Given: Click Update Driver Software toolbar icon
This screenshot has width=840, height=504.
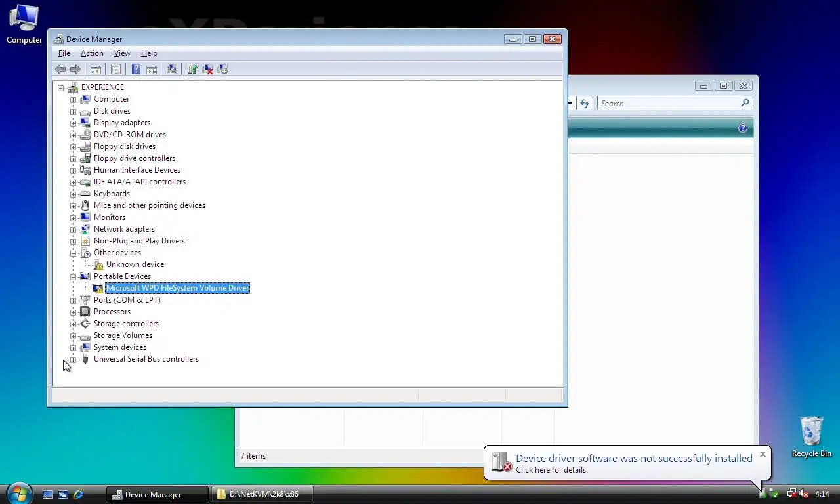Looking at the screenshot, I should (192, 69).
